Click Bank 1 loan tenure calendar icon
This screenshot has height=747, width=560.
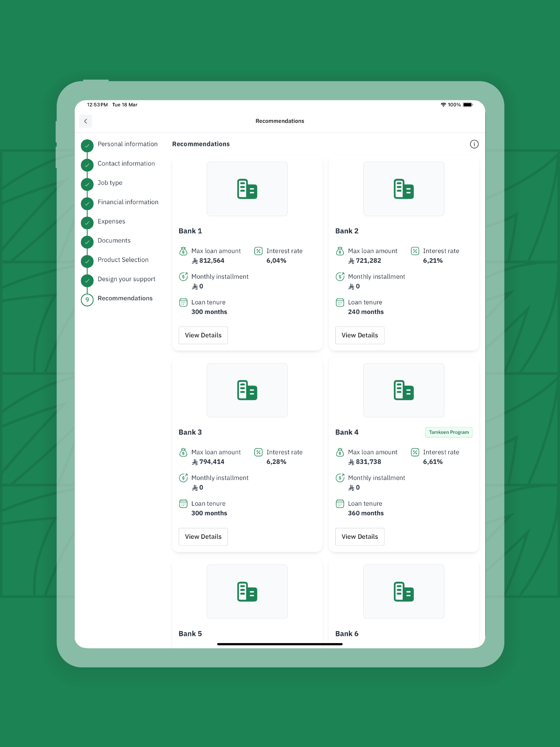coord(183,302)
